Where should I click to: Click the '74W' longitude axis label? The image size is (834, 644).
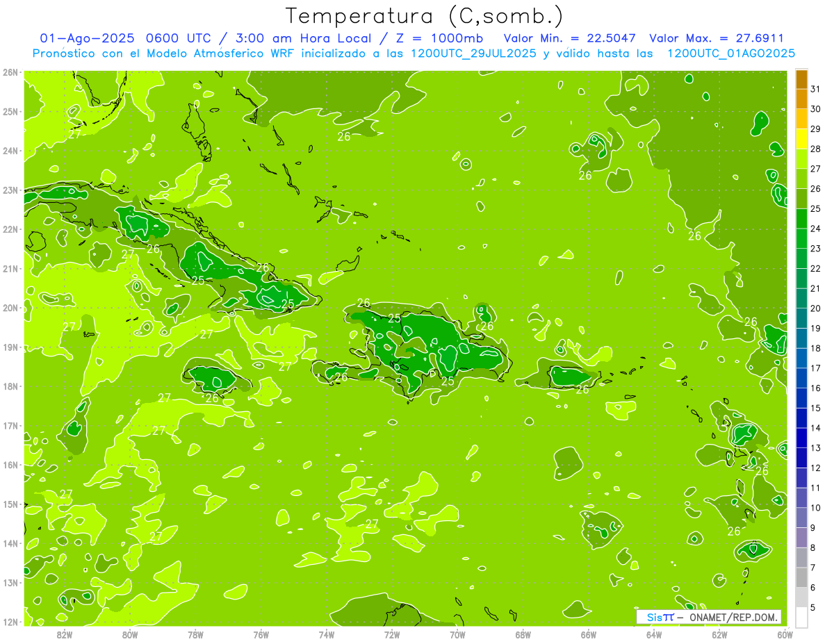point(326,634)
